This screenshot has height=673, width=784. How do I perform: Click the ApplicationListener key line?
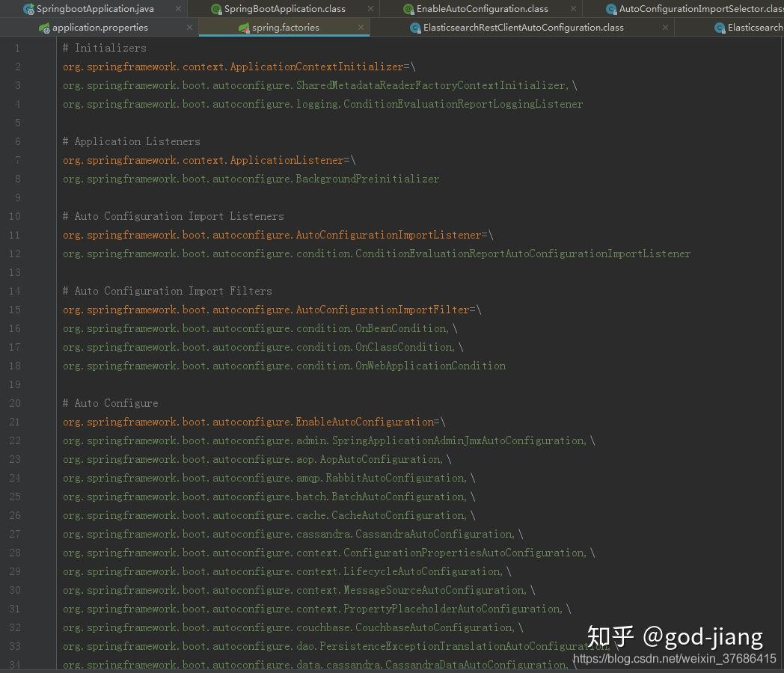[x=209, y=160]
